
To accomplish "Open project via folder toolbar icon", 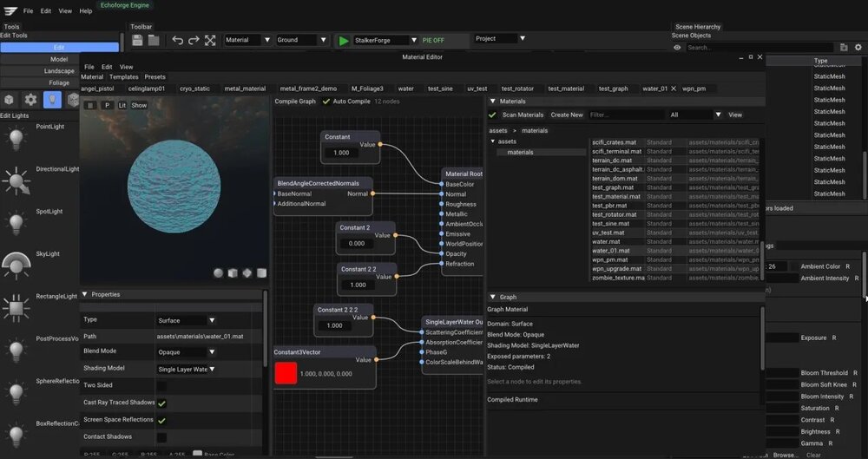I will click(x=154, y=40).
